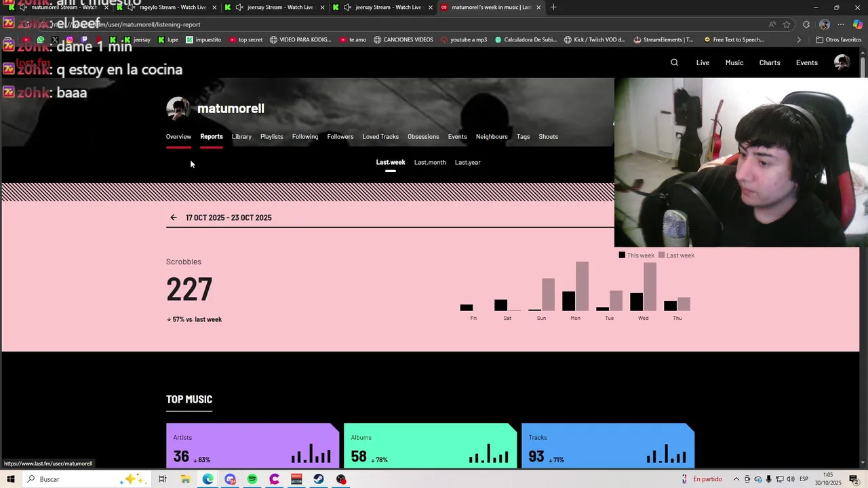This screenshot has width=868, height=488.
Task: Open a new browser tab
Action: pyautogui.click(x=553, y=7)
